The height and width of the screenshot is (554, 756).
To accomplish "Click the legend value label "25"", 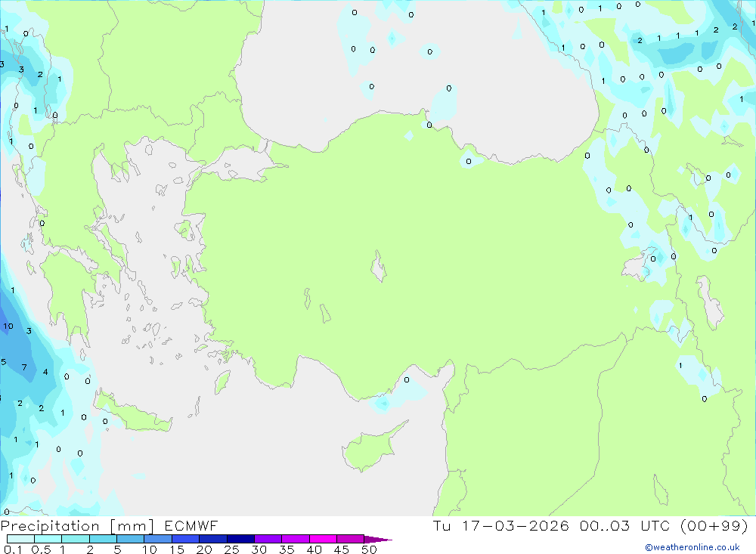I will tap(231, 549).
